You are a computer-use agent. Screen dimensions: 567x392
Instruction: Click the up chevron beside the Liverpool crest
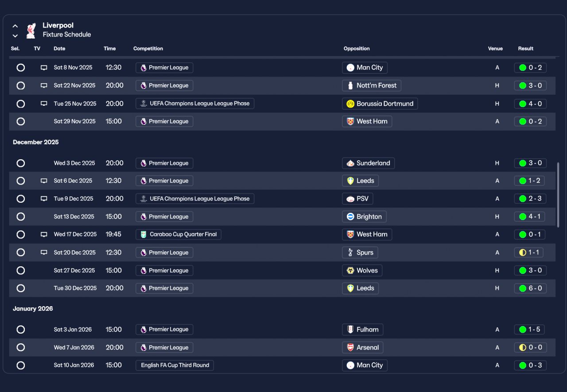15,26
